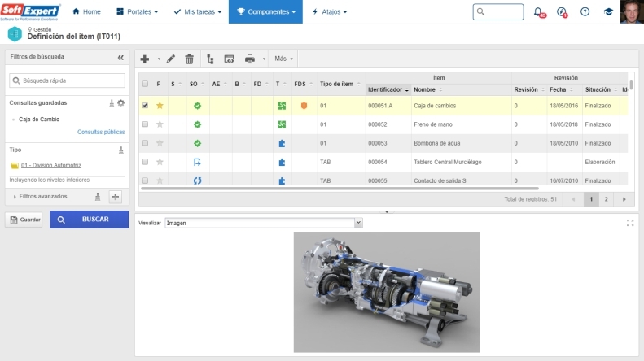
Task: Click the printer icon in toolbar
Action: [250, 59]
